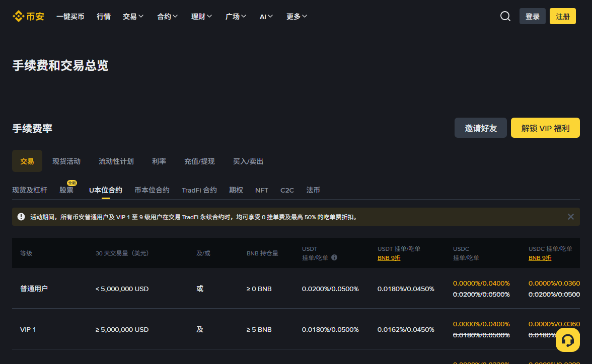This screenshot has width=592, height=364.
Task: Open the customer support headset chat icon
Action: pos(567,340)
